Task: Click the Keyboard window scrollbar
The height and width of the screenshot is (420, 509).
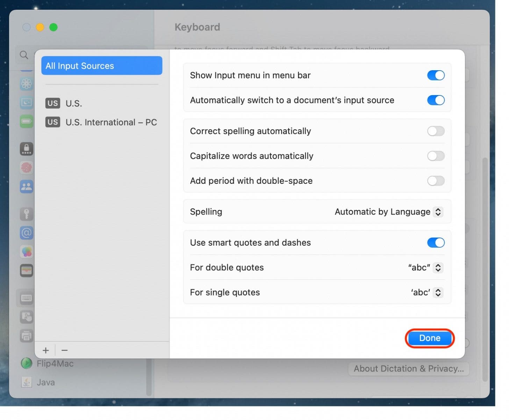Action: (485, 269)
